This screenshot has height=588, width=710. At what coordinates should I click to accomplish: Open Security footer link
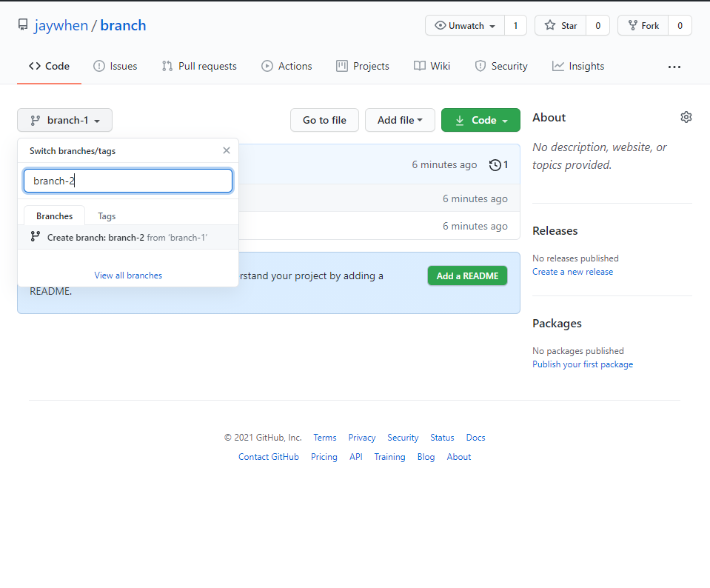tap(403, 438)
